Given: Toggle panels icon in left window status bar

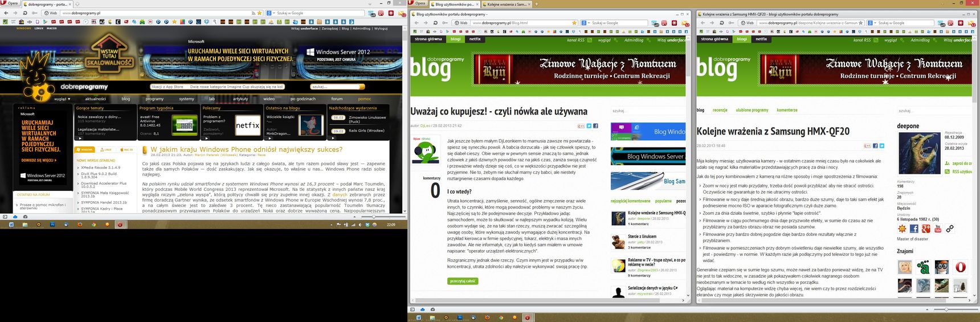Looking at the screenshot, I should pyautogui.click(x=5, y=217).
